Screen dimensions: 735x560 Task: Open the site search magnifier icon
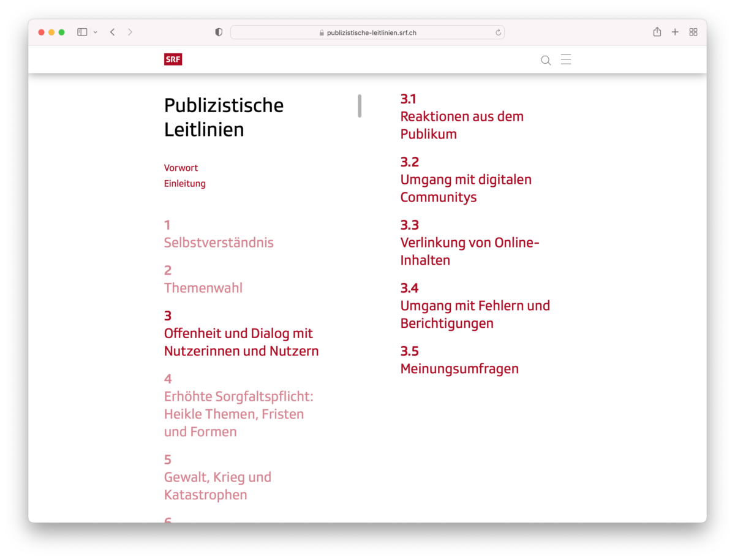pyautogui.click(x=546, y=60)
